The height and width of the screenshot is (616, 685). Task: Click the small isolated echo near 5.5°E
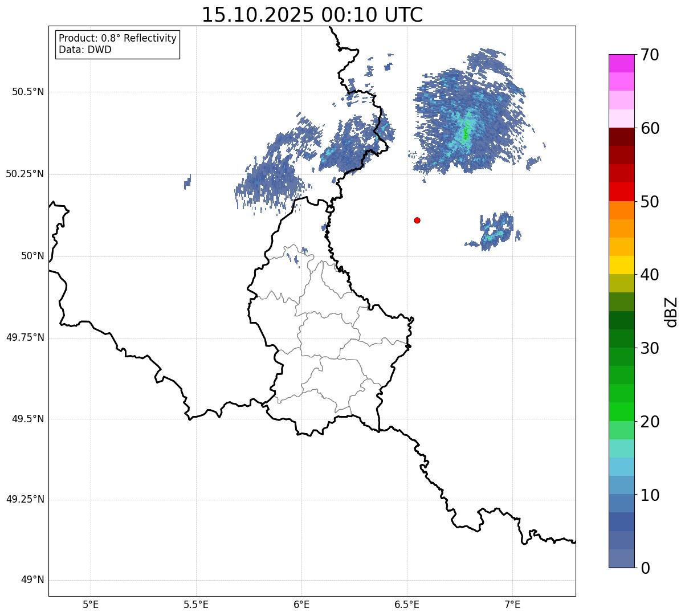[187, 182]
